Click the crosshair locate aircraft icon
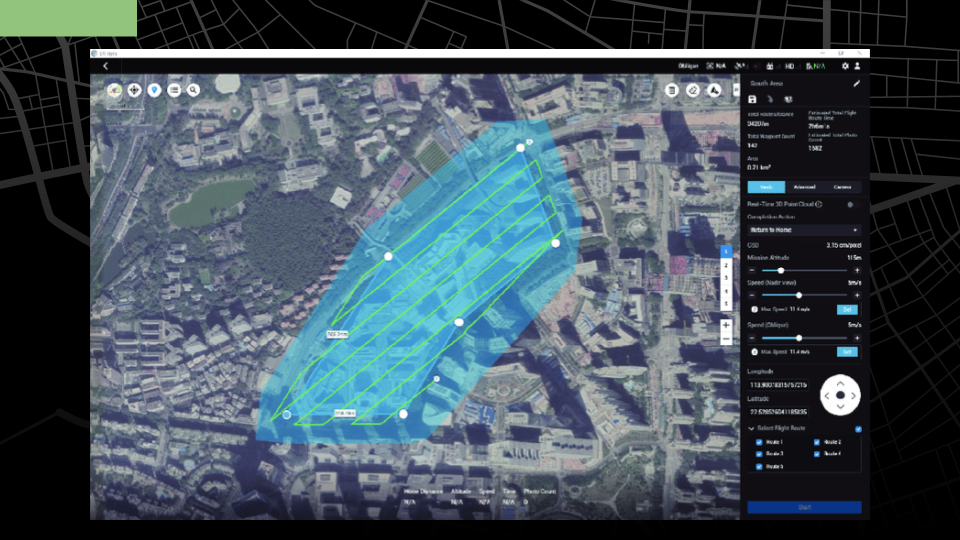The height and width of the screenshot is (540, 960). coord(134,90)
